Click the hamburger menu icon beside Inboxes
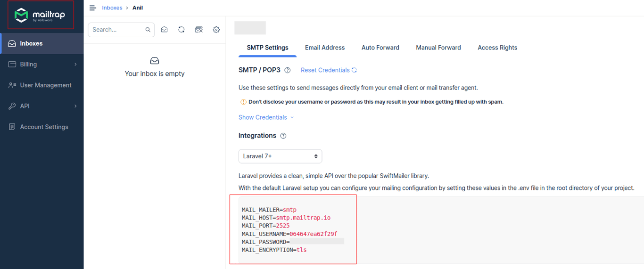Viewport: 644px width, 269px height. pyautogui.click(x=93, y=8)
